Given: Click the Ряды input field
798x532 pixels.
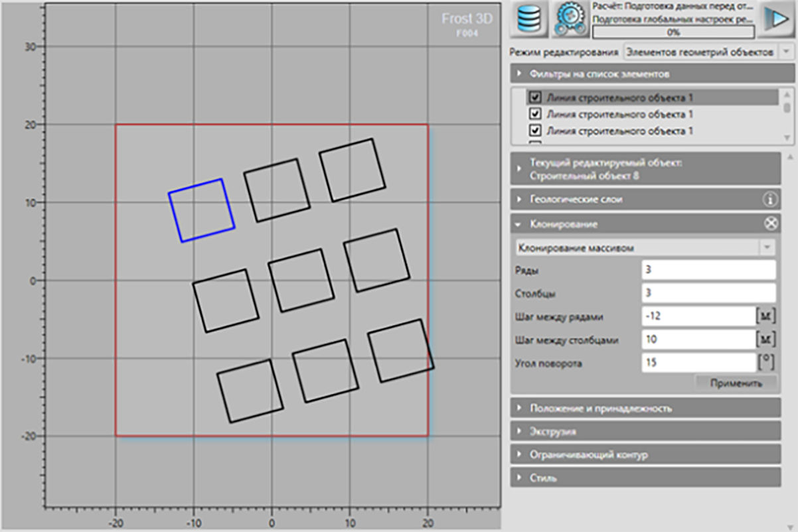Looking at the screenshot, I should point(708,270).
